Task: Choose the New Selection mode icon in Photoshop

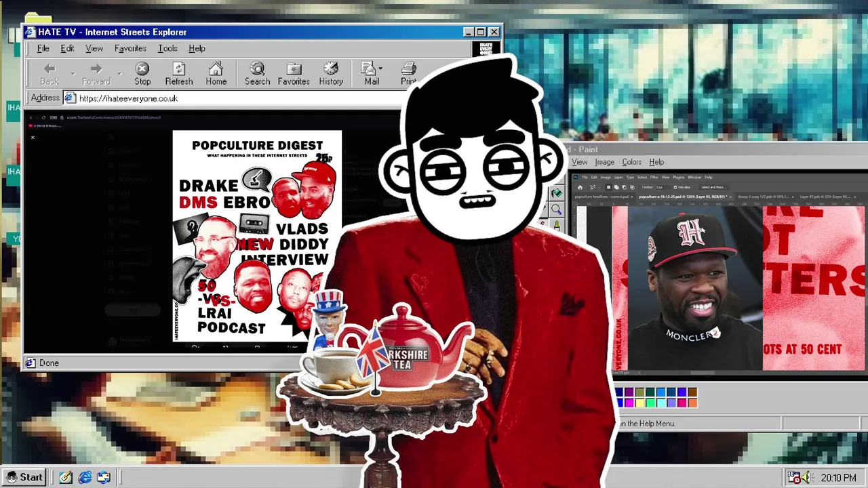Action: tap(609, 187)
